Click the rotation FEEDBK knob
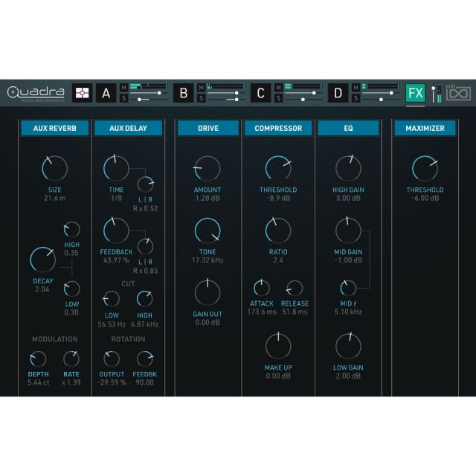 click(145, 359)
